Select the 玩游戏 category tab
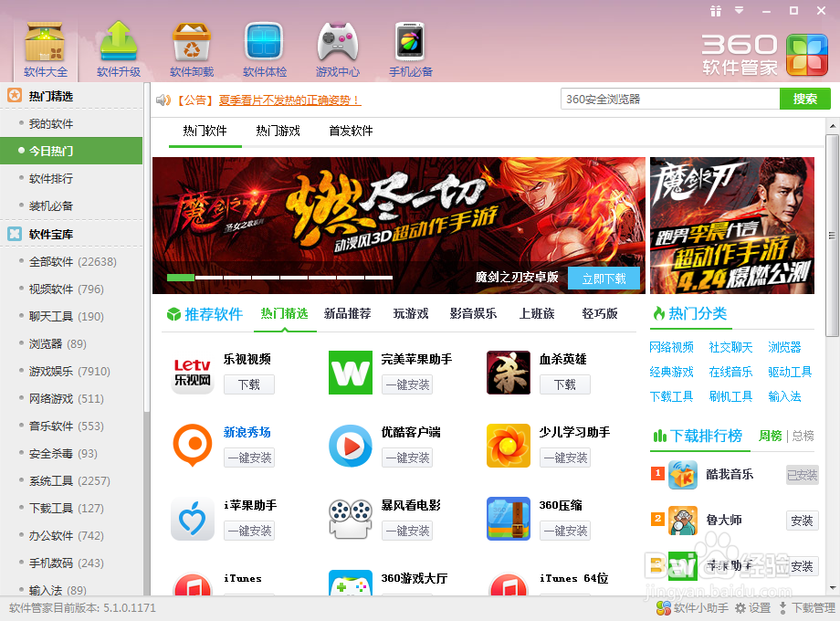Screen dimensions: 840x621 click(x=411, y=313)
